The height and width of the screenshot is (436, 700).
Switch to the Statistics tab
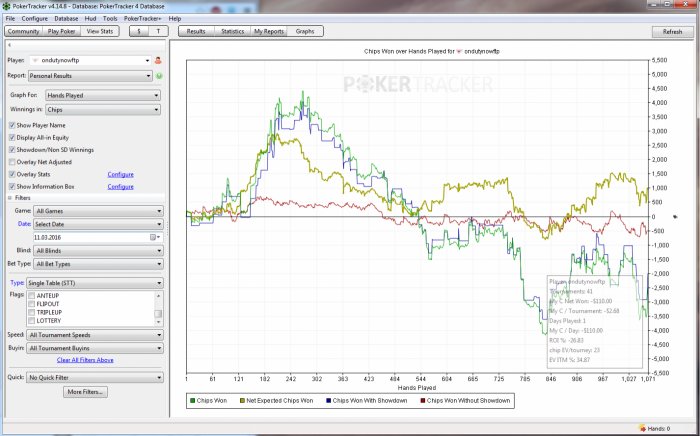(232, 32)
